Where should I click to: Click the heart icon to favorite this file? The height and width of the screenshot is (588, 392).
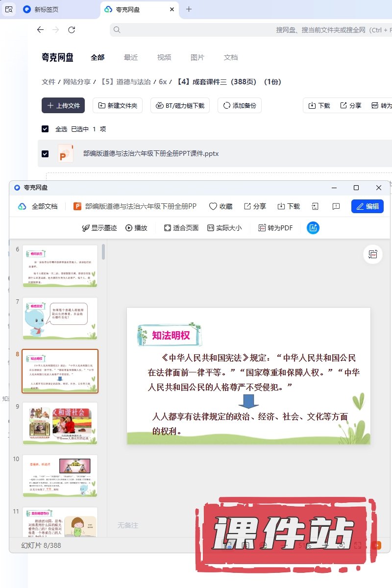[213, 206]
